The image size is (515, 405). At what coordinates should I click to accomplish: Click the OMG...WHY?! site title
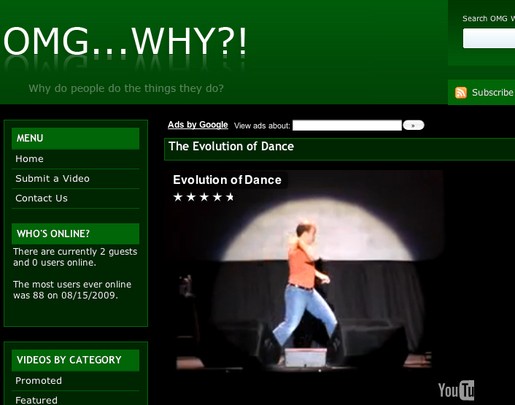click(x=125, y=42)
